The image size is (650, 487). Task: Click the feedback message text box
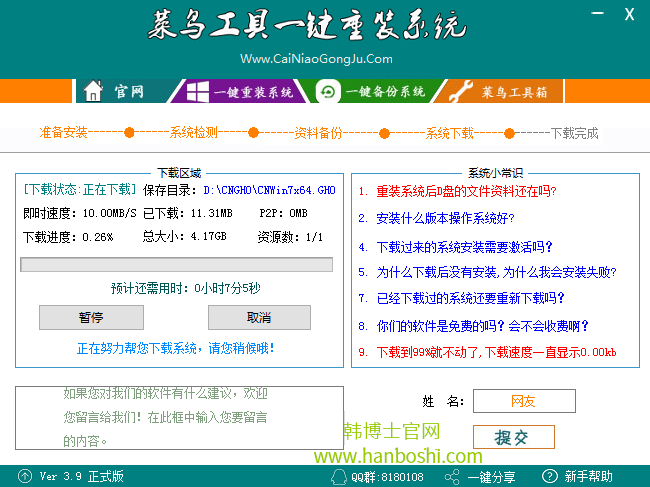tap(180, 417)
